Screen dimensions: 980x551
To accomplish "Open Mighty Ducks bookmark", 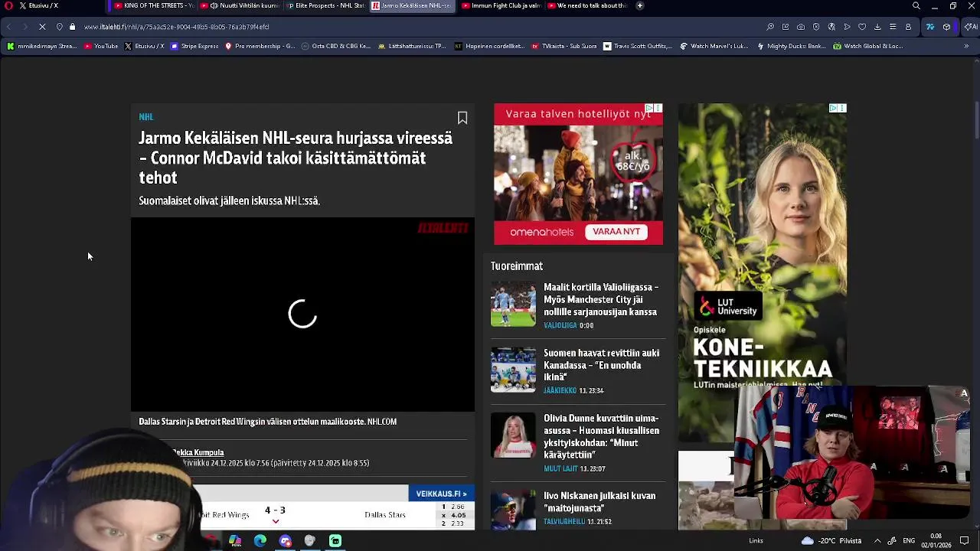I will click(791, 46).
